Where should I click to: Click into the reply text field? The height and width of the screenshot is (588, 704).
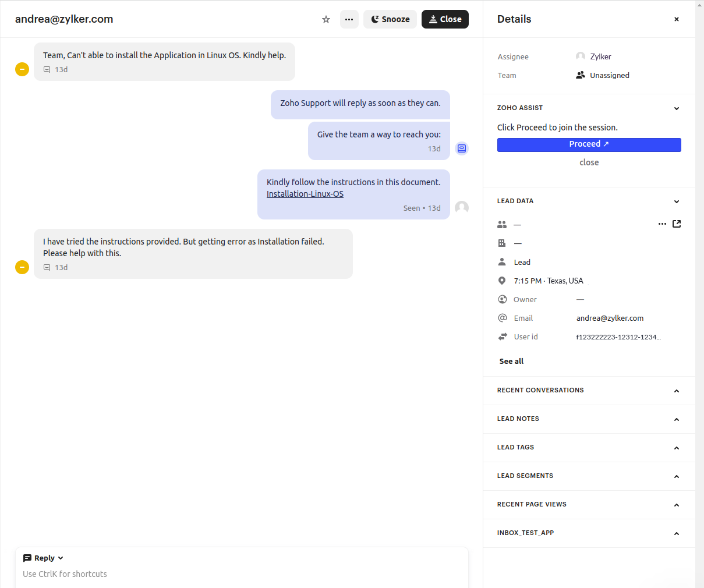[233, 574]
